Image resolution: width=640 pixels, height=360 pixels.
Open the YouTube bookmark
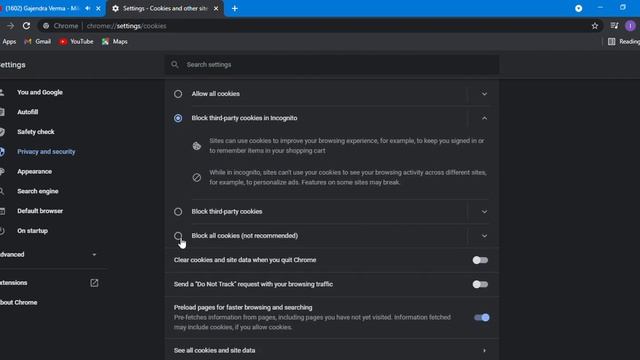pos(76,42)
